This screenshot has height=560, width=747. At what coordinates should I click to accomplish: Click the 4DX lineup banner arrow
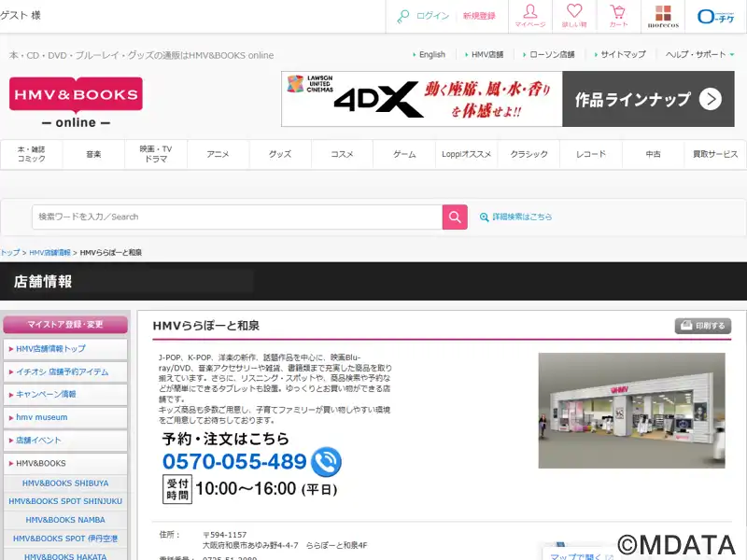pyautogui.click(x=710, y=99)
